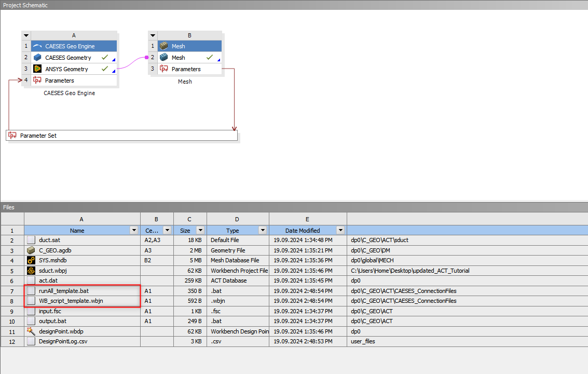This screenshot has width=588, height=374.
Task: Select file name DesignPointLog.csv
Action: tap(63, 341)
